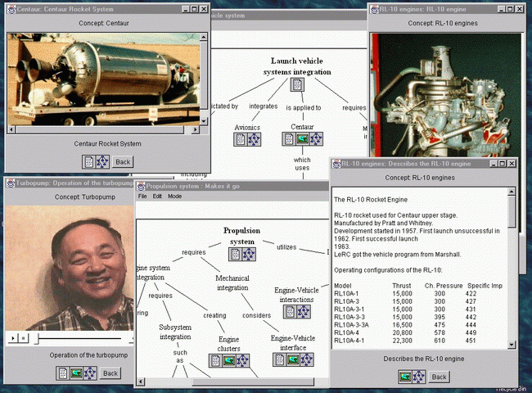Click horizontal scrollbar thumb in Propulsion system map

[x=253, y=382]
